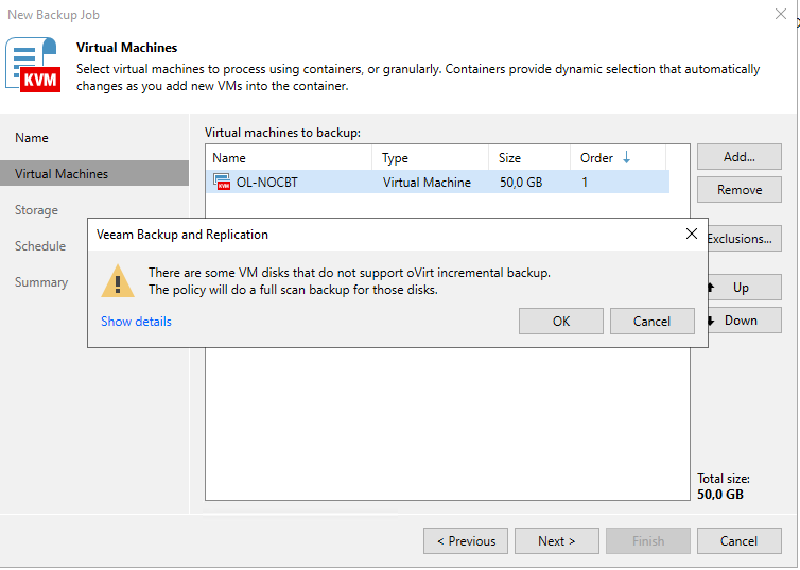The width and height of the screenshot is (800, 570).
Task: Click the Add... button
Action: [x=739, y=157]
